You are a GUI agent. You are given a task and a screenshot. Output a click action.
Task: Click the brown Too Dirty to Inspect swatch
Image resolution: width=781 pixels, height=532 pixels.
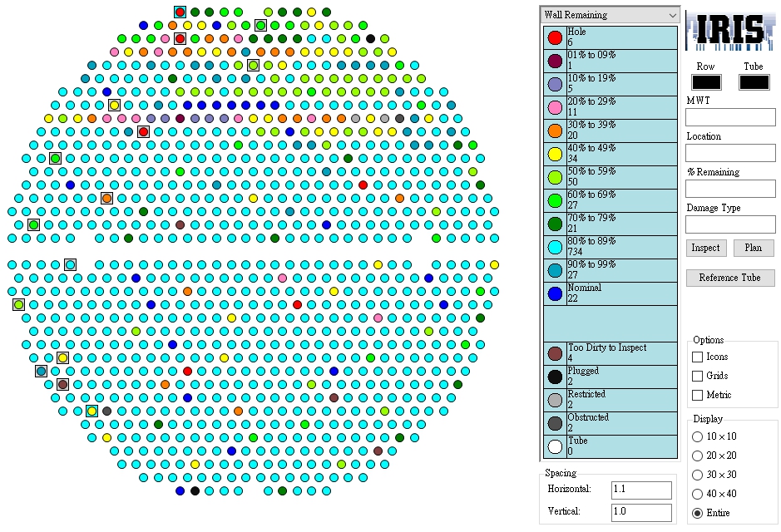(555, 354)
